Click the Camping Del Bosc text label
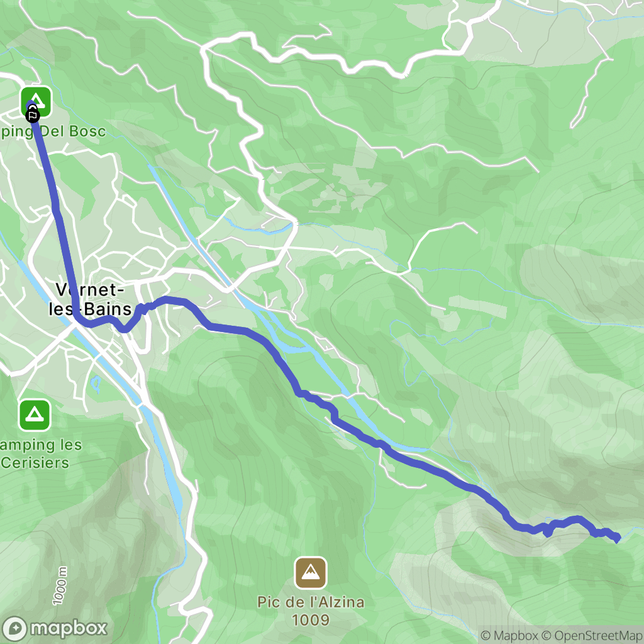 pyautogui.click(x=53, y=131)
